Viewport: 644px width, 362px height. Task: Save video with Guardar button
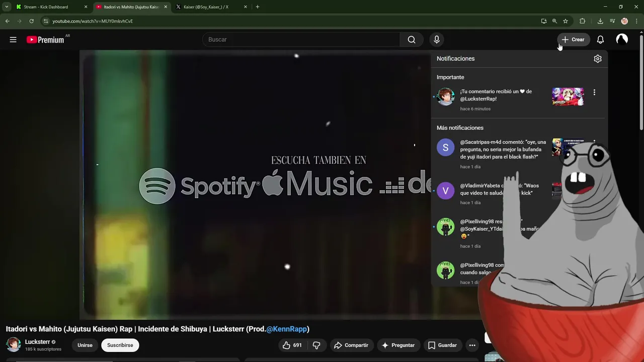(442, 345)
